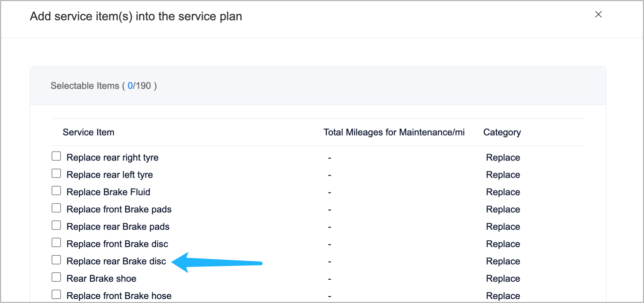Screen dimensions: 644x303
Task: Tick the Replace rear left tyre checkbox
Action: (56, 173)
